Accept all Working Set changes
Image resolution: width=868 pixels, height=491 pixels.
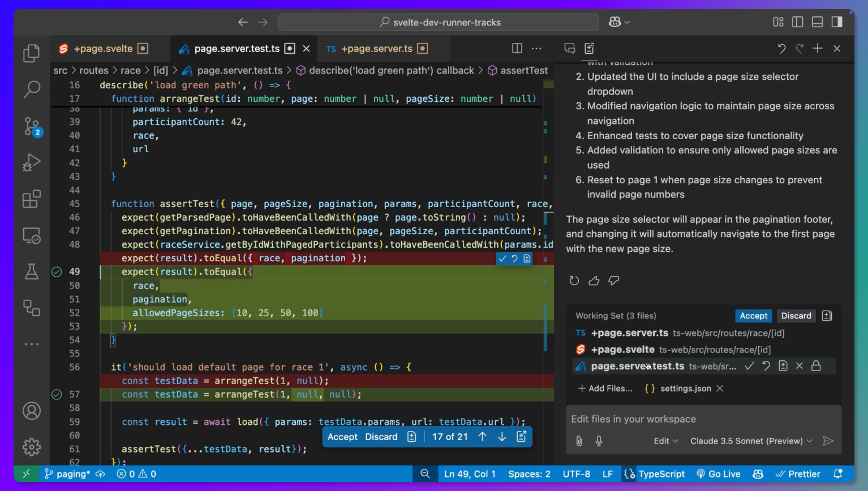point(753,316)
